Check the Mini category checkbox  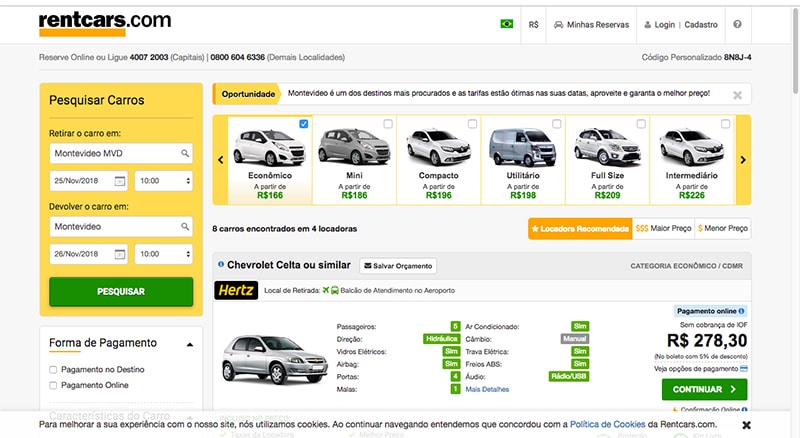point(388,124)
